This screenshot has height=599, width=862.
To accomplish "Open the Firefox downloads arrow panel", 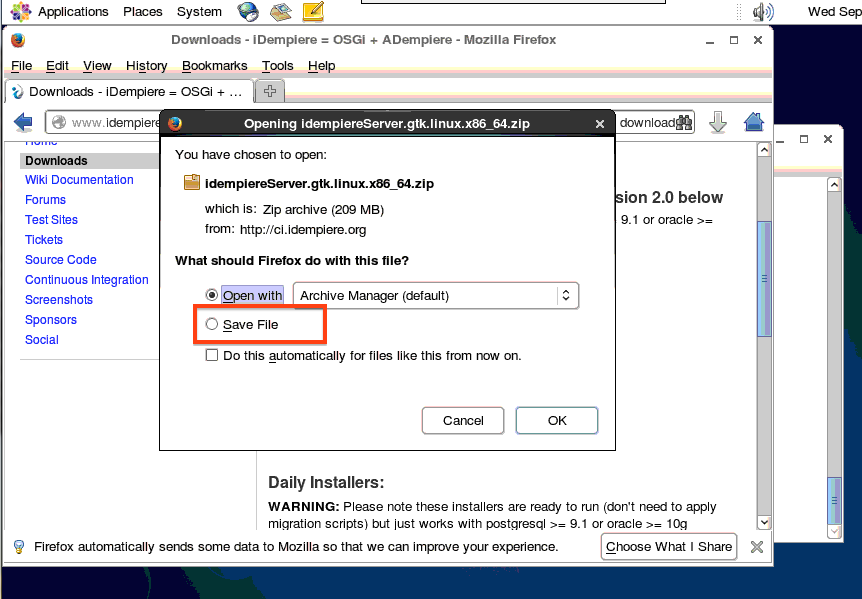I will 717,122.
